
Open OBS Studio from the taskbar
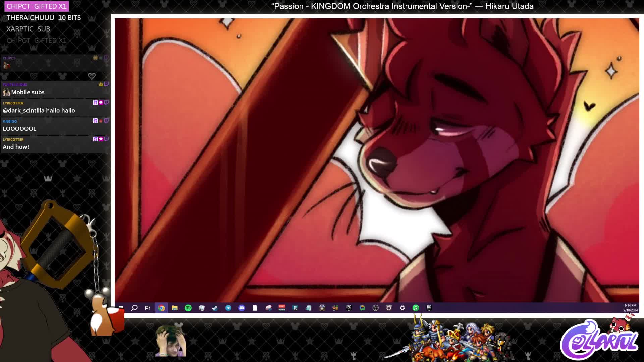tap(376, 308)
